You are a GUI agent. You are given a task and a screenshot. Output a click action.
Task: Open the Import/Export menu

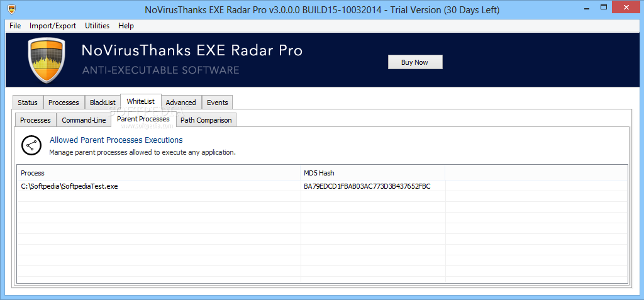53,26
